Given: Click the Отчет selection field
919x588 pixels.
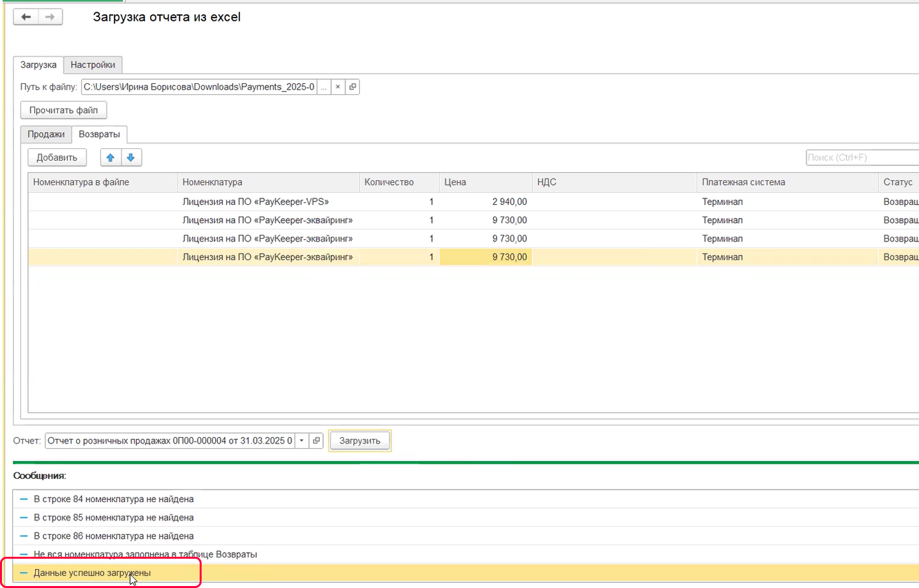Looking at the screenshot, I should (x=170, y=441).
